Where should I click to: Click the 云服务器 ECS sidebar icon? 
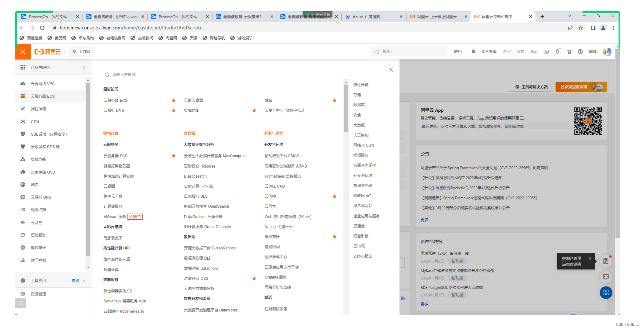click(23, 96)
